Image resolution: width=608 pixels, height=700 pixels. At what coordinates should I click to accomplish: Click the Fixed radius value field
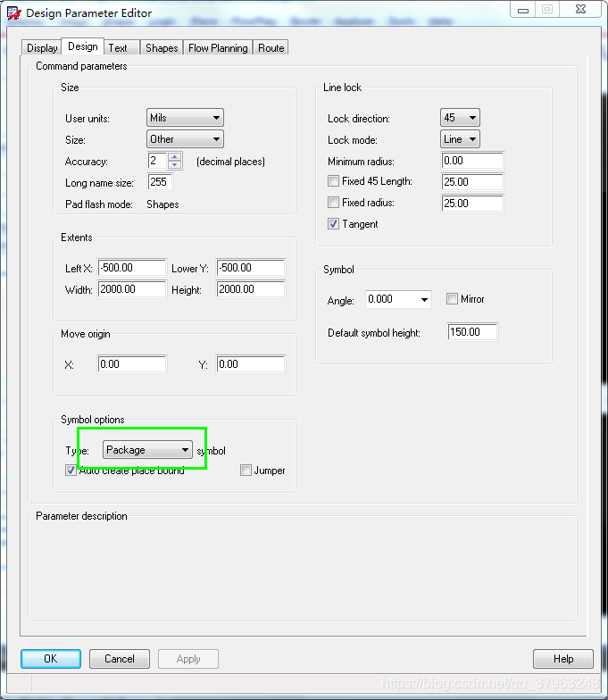tap(473, 204)
